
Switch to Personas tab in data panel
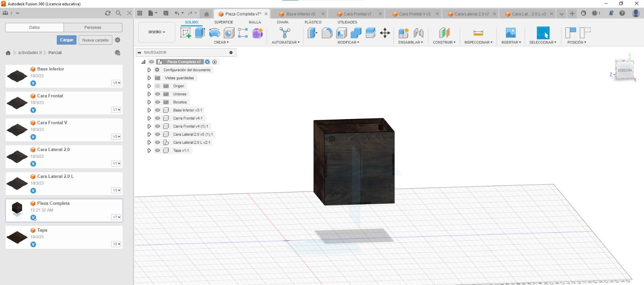[93, 27]
